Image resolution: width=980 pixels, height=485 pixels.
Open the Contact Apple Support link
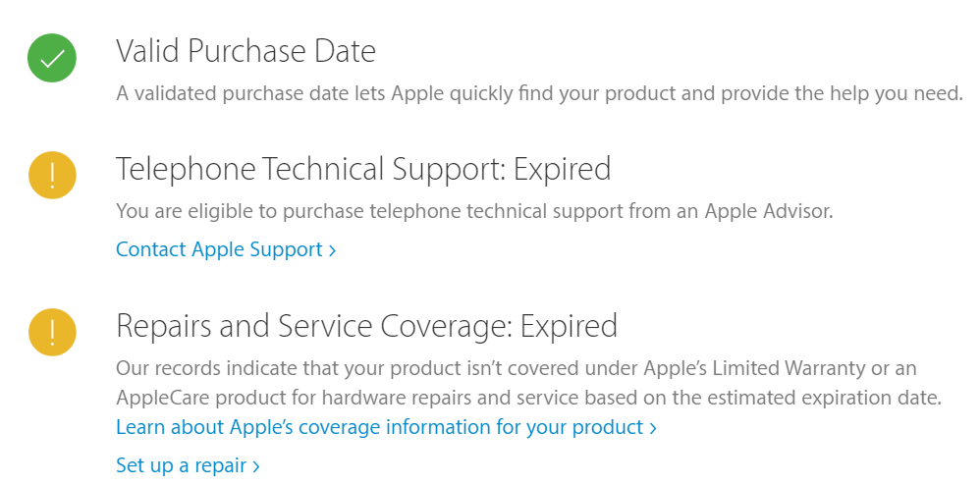[226, 249]
